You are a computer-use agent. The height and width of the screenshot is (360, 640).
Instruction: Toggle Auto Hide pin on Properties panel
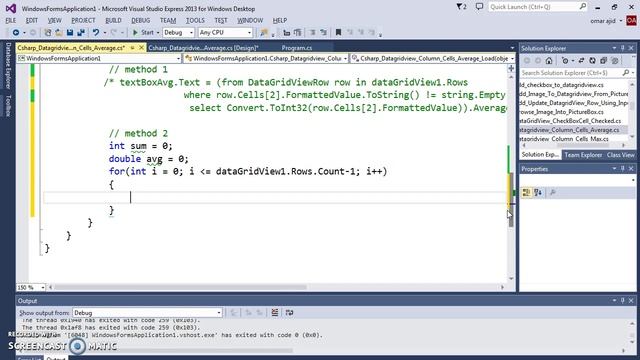tap(622, 169)
